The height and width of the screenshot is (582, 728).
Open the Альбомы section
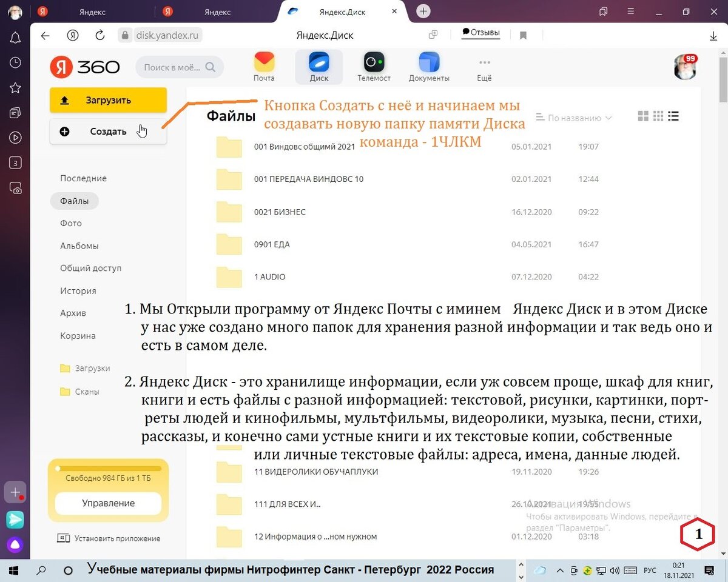click(79, 246)
